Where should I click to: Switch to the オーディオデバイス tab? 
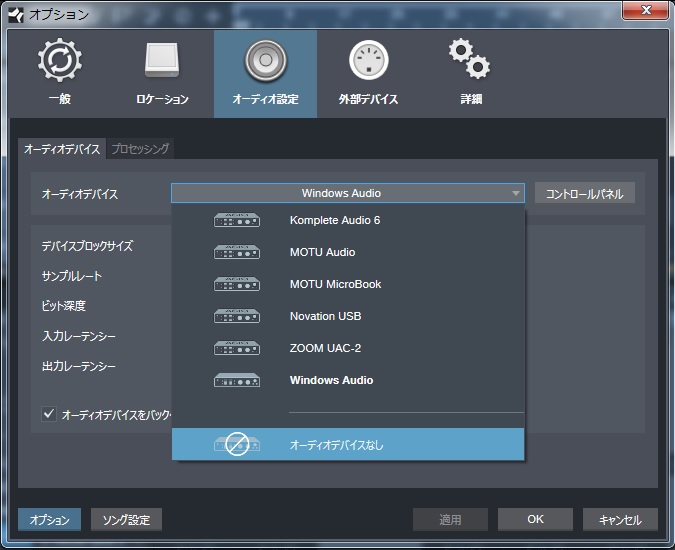[62, 149]
